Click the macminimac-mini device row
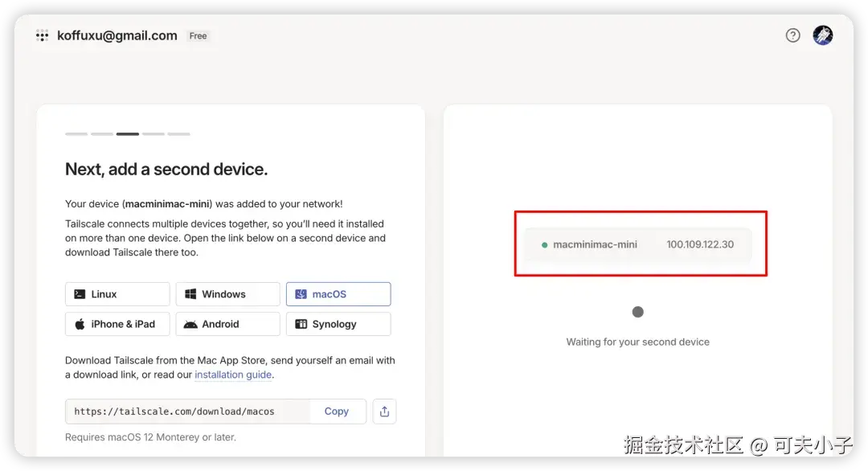Screen dimensions: 868x471 637,244
